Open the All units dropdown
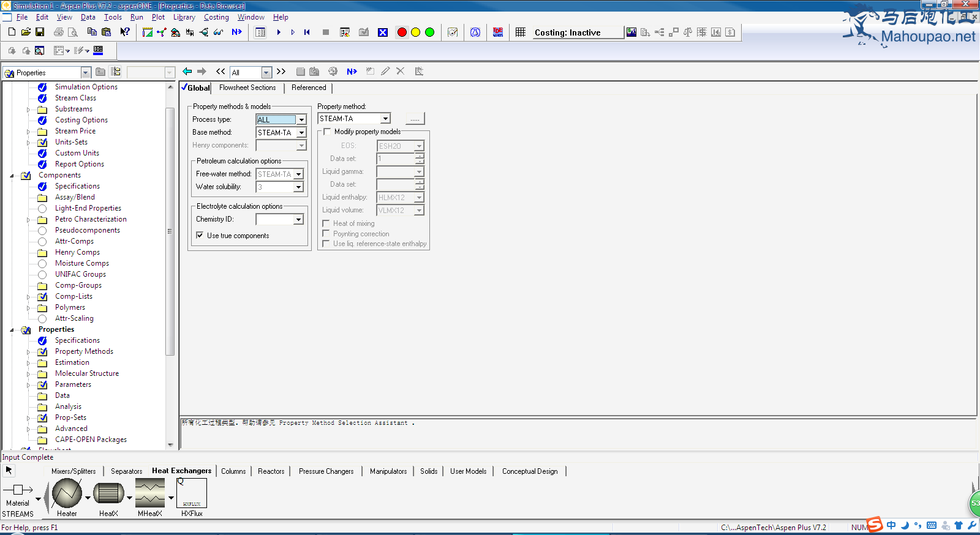This screenshot has width=980, height=535. (266, 73)
